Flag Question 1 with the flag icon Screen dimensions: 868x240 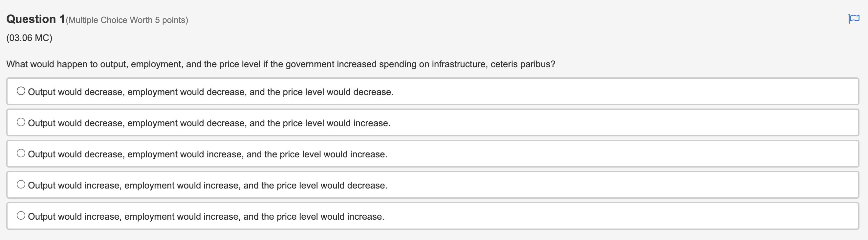click(854, 19)
